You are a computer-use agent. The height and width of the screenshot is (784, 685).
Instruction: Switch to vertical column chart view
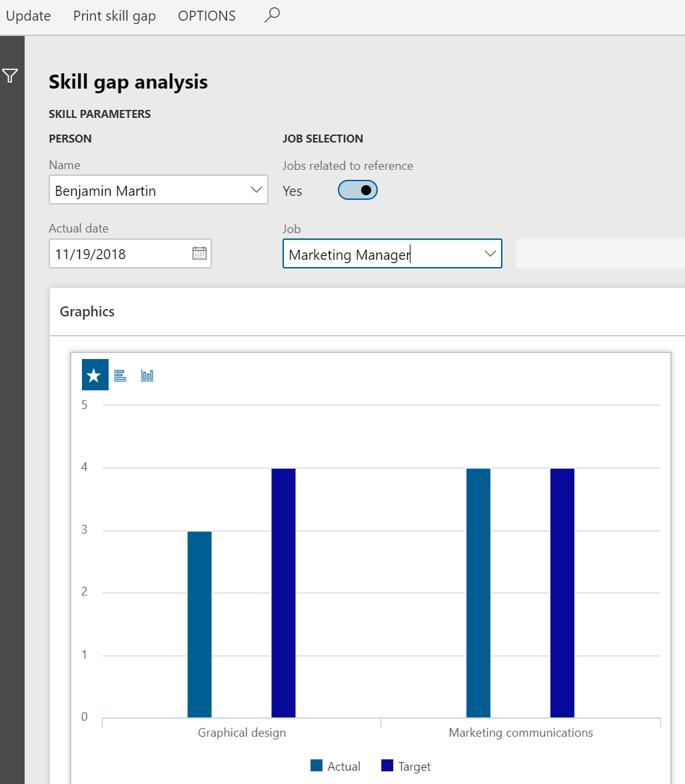tap(147, 376)
